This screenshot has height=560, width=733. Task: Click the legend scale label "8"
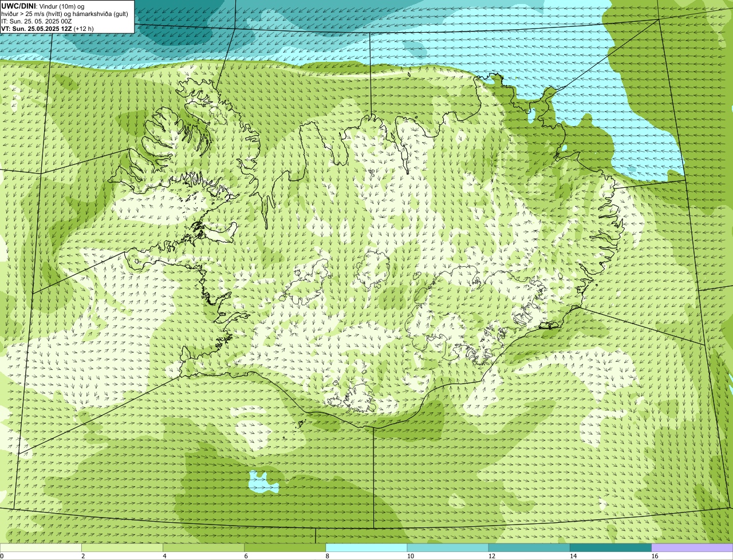pos(327,556)
